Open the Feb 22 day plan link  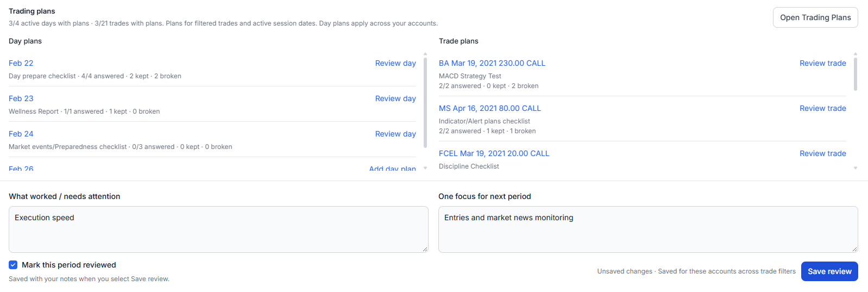pos(21,63)
